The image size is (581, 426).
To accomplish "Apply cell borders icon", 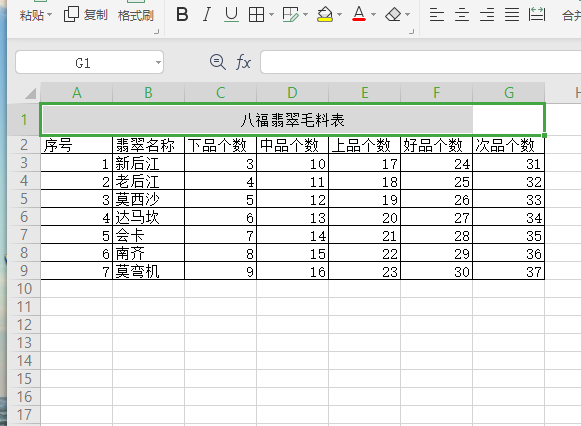I will tap(256, 15).
